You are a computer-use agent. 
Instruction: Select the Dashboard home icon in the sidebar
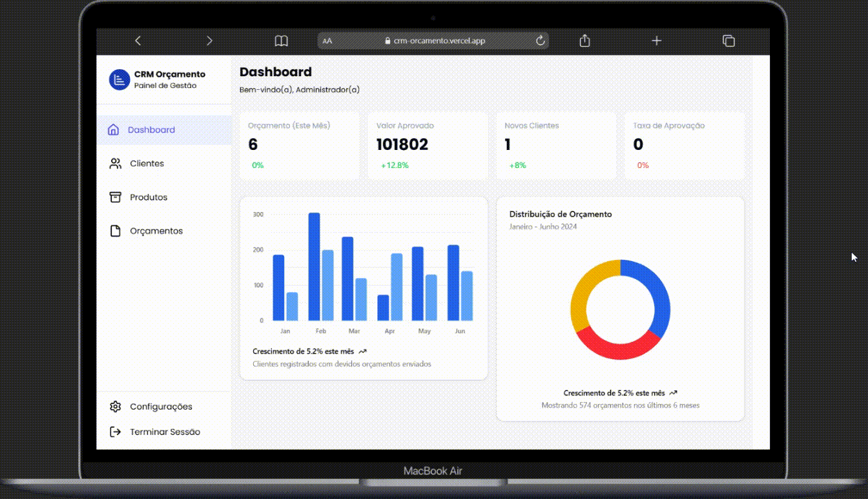(114, 129)
